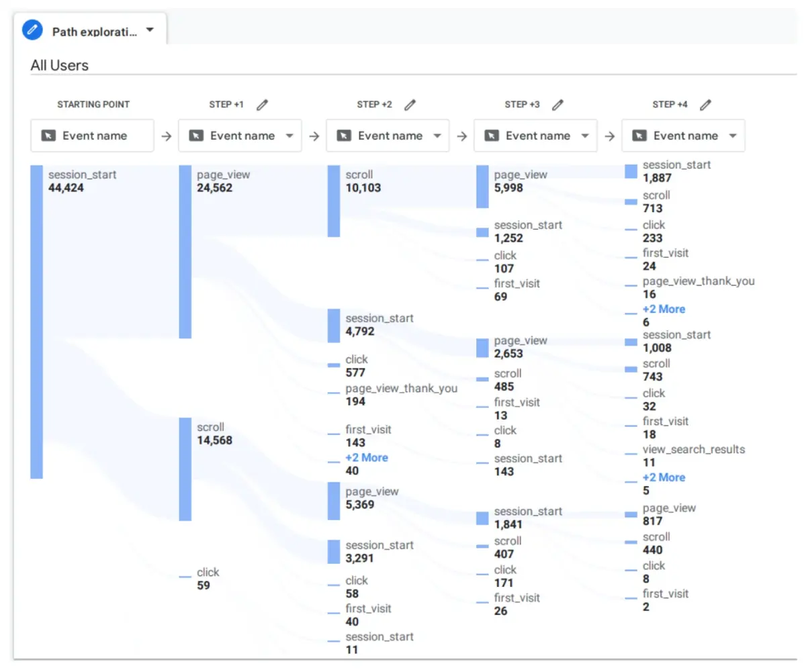The height and width of the screenshot is (672, 806).
Task: Select the session_start node with 1,841
Action: 482,518
